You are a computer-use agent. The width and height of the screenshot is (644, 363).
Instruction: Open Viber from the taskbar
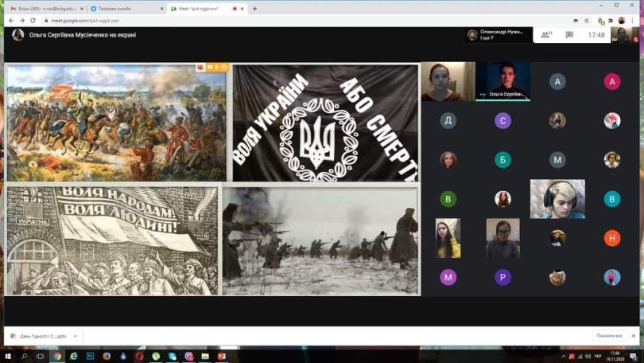tap(188, 357)
